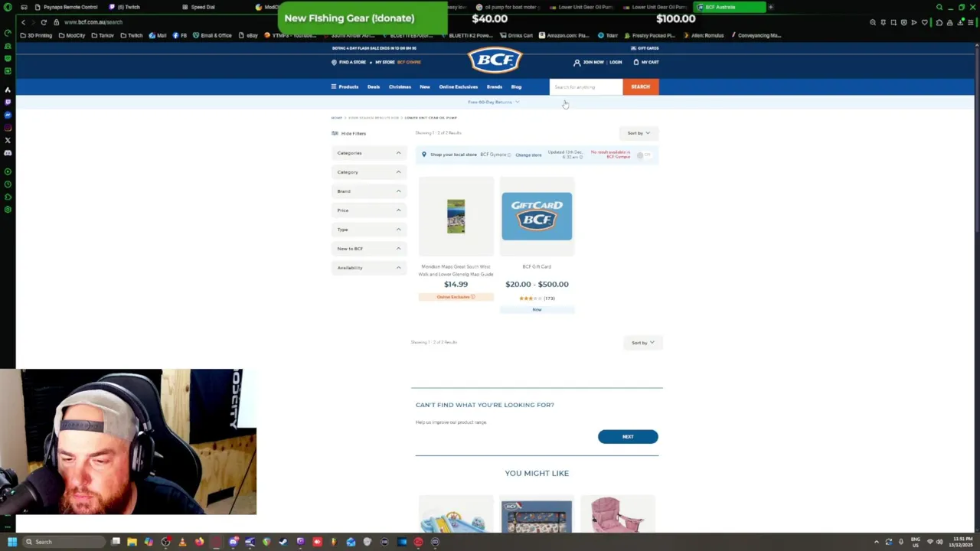
Task: Show hidden system tray icons
Action: click(x=877, y=542)
